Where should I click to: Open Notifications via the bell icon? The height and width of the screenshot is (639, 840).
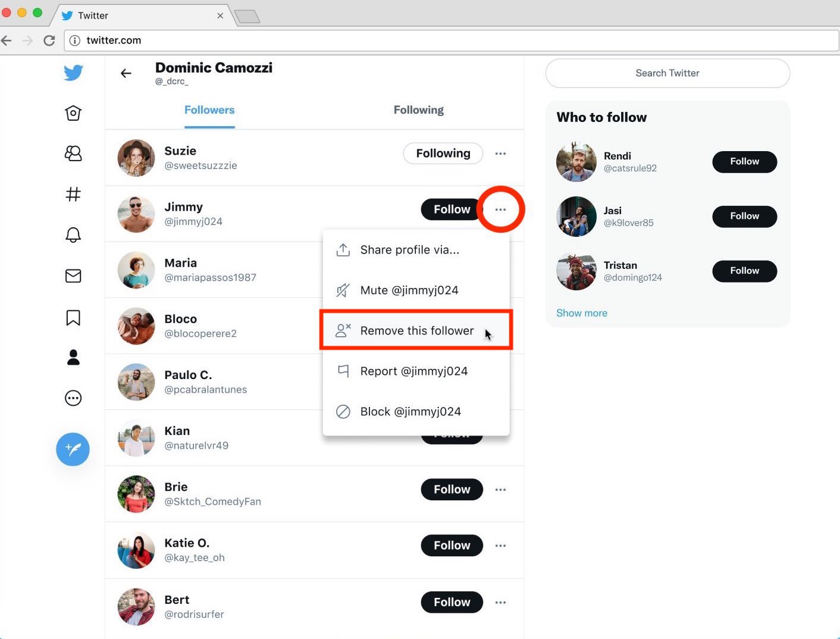tap(73, 234)
